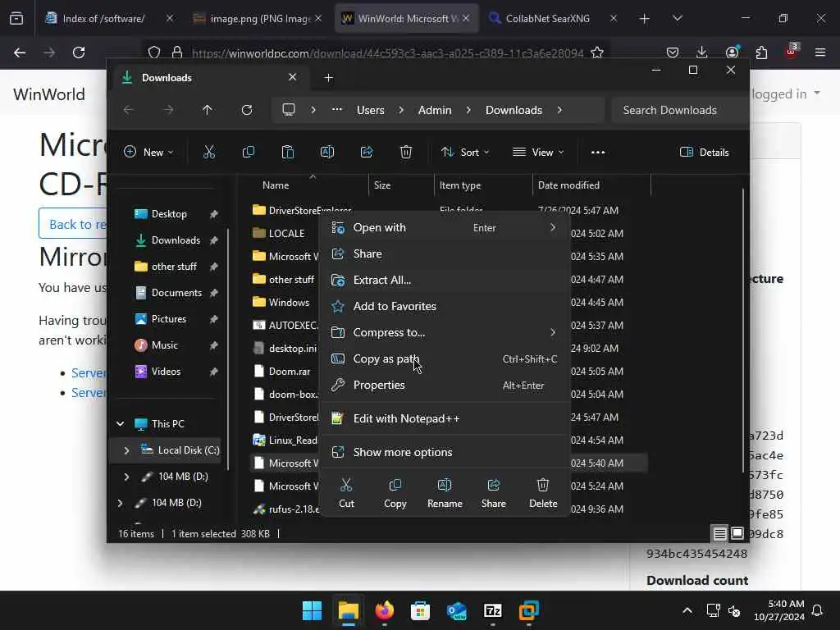Switch to large thumbnails view icon in status bar

tap(737, 533)
